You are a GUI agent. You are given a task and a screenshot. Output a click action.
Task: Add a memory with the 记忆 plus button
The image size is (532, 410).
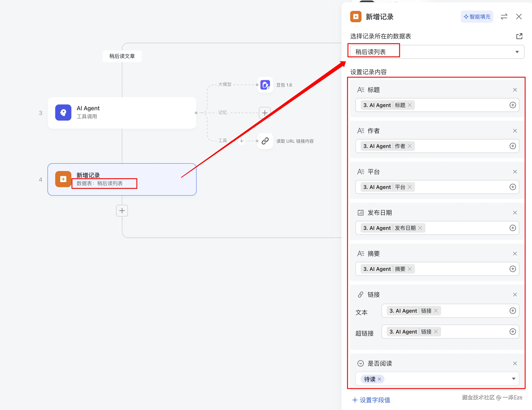pyautogui.click(x=264, y=113)
